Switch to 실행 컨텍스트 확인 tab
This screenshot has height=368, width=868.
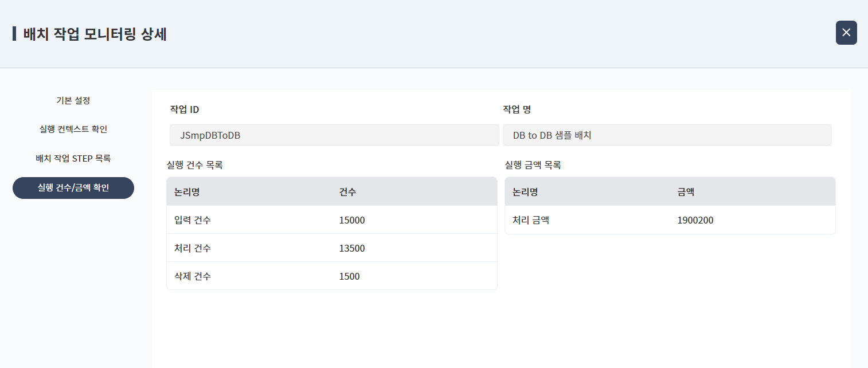pyautogui.click(x=73, y=130)
